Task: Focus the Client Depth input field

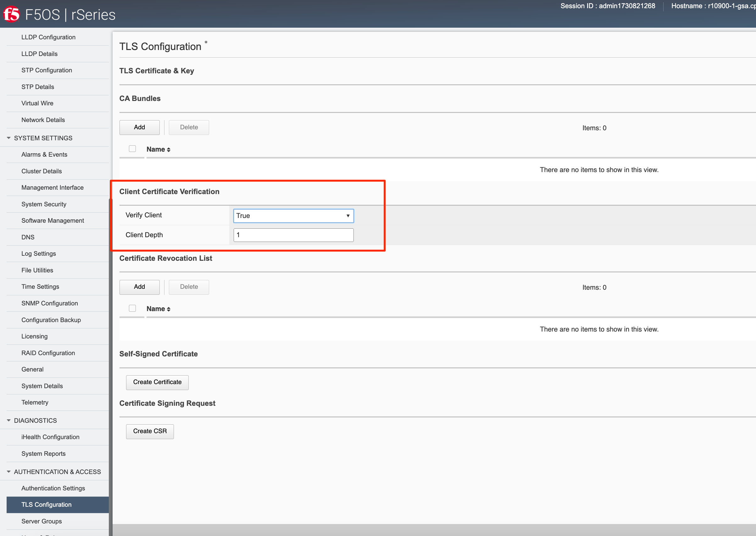Action: point(293,235)
